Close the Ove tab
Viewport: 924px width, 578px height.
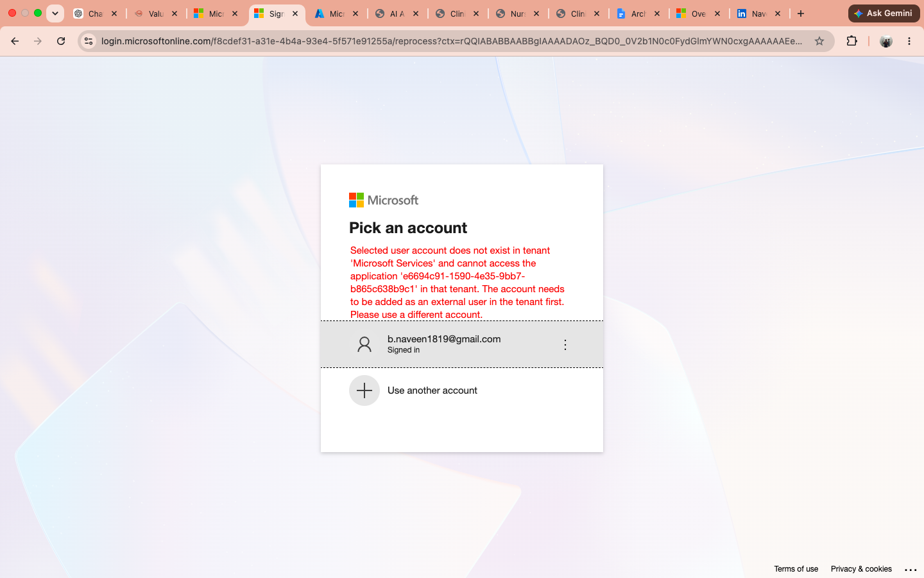point(717,13)
